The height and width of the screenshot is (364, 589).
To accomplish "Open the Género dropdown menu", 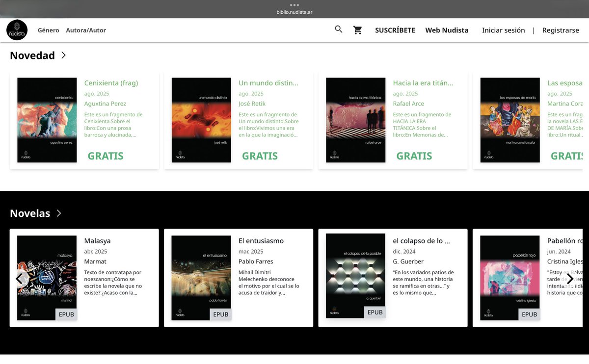I will pyautogui.click(x=48, y=30).
